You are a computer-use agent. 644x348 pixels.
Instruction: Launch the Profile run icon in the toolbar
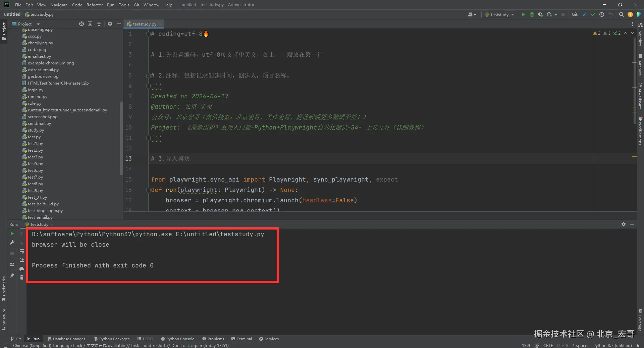coord(549,14)
